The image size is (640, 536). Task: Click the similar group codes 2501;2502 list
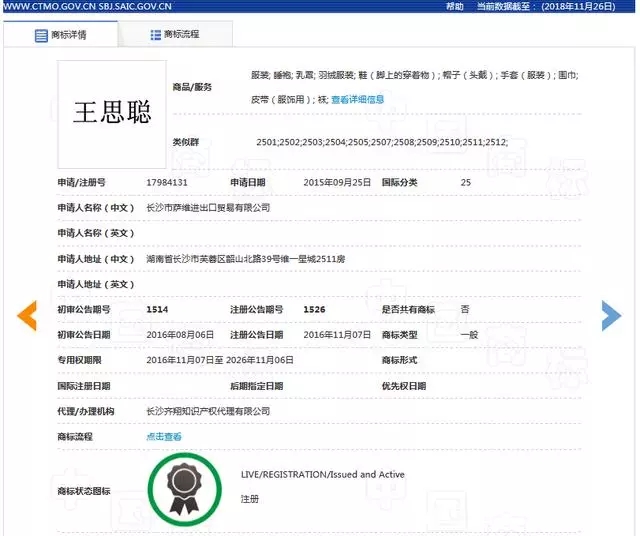[x=382, y=143]
